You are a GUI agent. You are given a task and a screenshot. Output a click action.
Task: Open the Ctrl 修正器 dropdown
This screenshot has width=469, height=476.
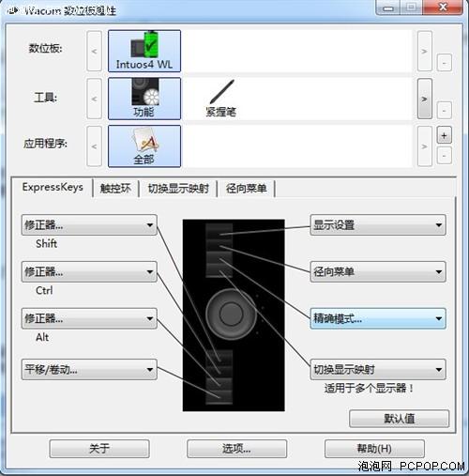[89, 271]
